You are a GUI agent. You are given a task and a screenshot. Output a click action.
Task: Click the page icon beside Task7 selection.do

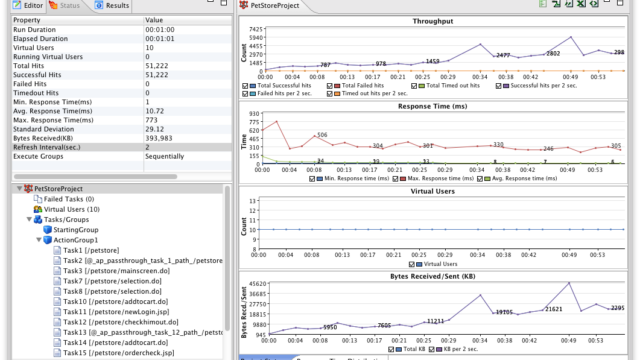(x=57, y=281)
